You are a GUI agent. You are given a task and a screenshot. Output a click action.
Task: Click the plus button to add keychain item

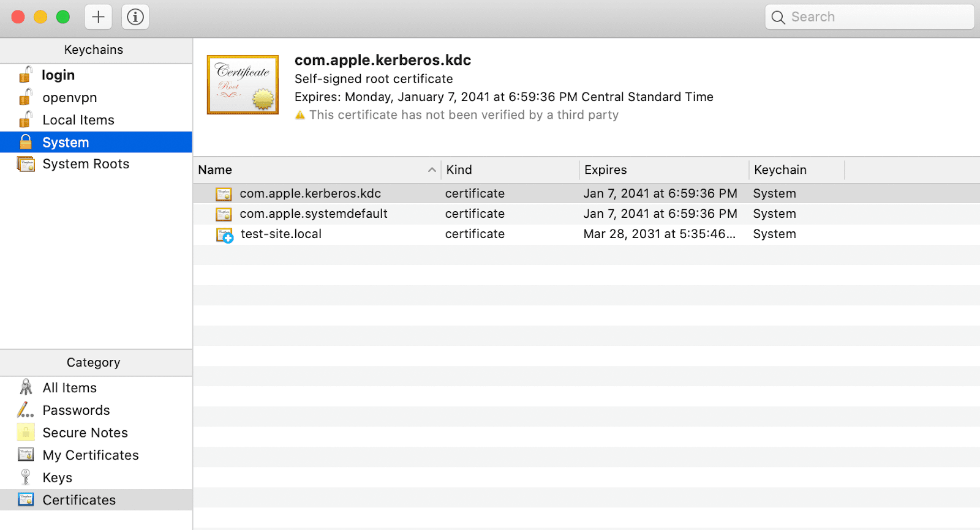(x=98, y=17)
